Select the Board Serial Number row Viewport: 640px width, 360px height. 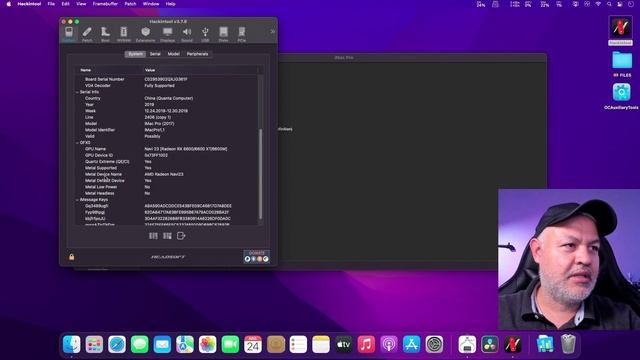(x=167, y=79)
